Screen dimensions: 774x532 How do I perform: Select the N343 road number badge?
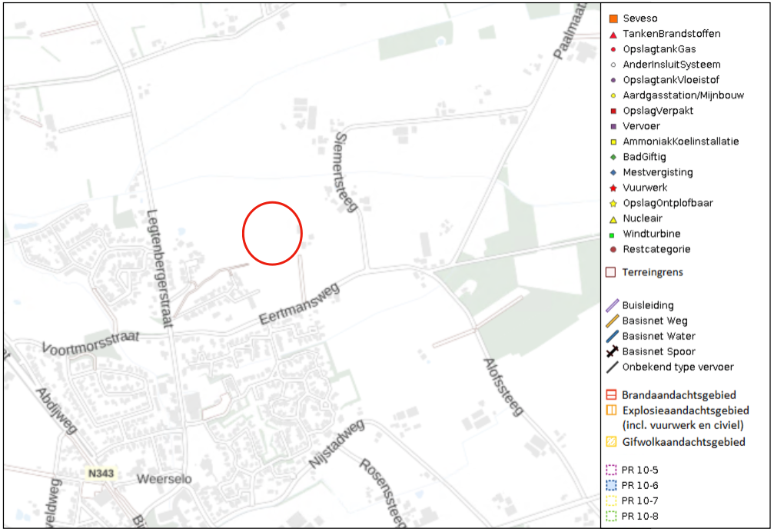coord(101,474)
